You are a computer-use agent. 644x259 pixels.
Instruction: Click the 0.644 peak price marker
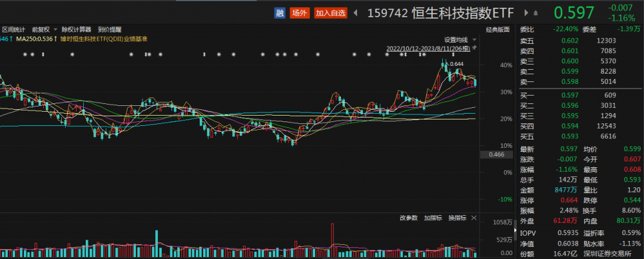tap(456, 64)
